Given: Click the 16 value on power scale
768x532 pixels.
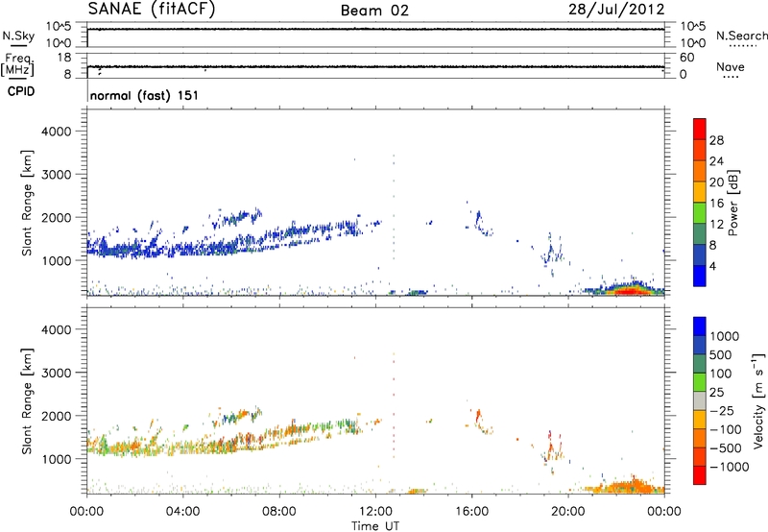Looking at the screenshot, I should pyautogui.click(x=716, y=204).
